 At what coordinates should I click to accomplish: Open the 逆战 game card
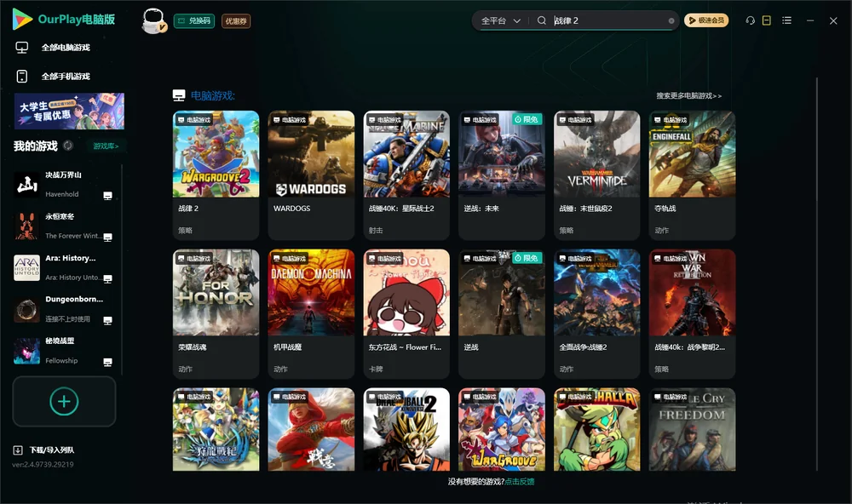pos(502,313)
